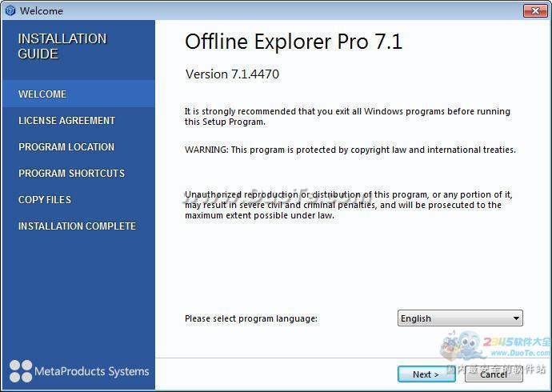Click the MetaProducts Systems logo
The width and height of the screenshot is (552, 392).
click(79, 371)
